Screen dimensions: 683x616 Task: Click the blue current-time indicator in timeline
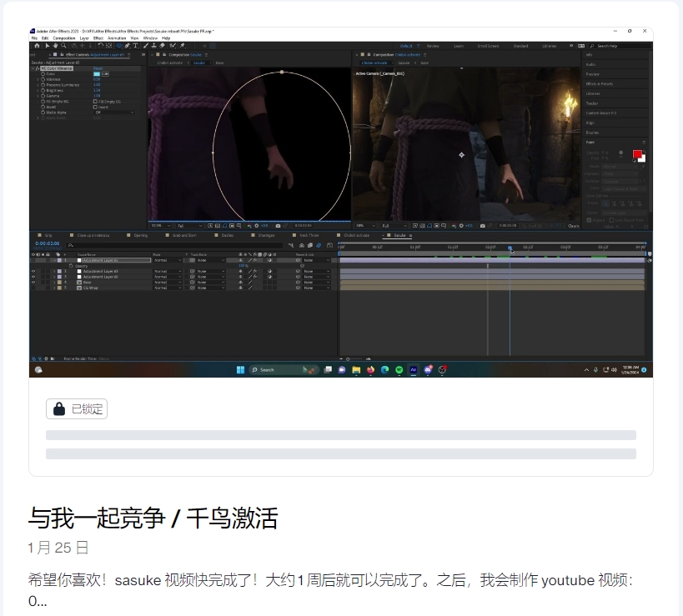(510, 248)
